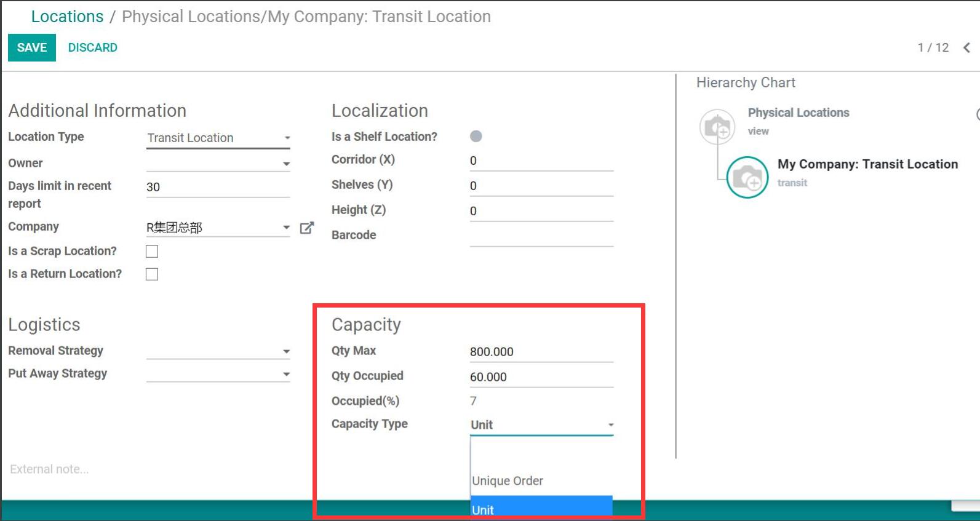Click Transit Location camera avatar icon
The height and width of the screenshot is (521, 980).
coord(747,177)
